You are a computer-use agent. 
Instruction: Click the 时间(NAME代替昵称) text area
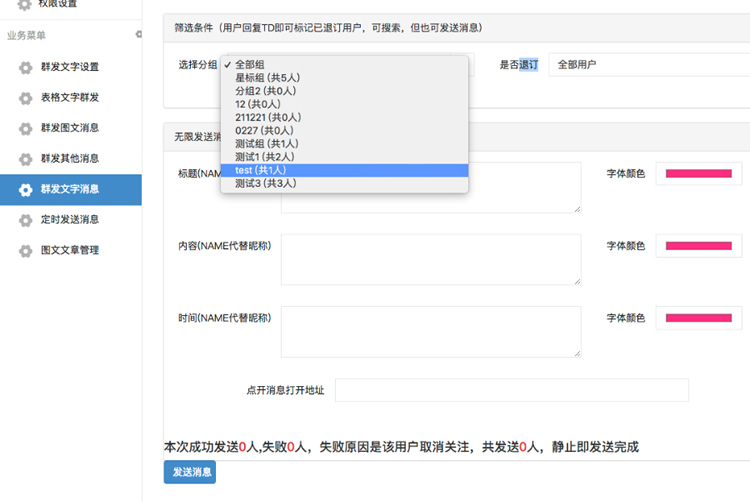(x=431, y=332)
